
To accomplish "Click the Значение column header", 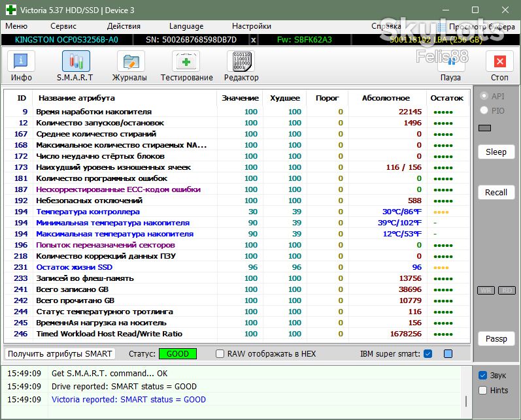I will pyautogui.click(x=240, y=98).
